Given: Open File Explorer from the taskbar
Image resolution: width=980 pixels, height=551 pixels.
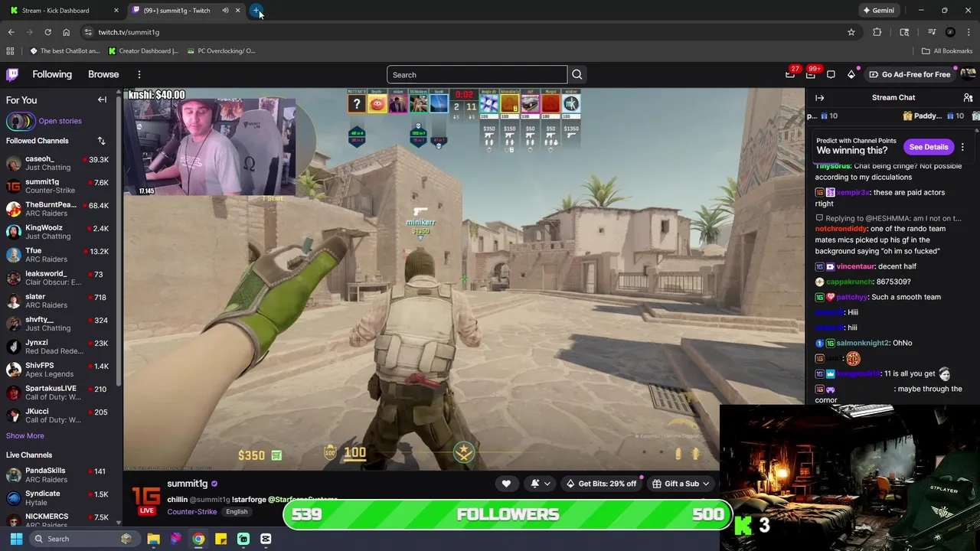Looking at the screenshot, I should [x=153, y=539].
